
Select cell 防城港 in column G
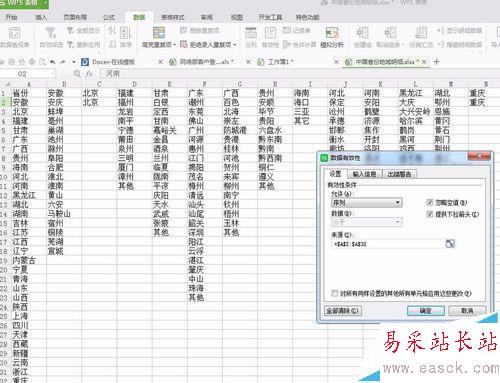point(240,130)
